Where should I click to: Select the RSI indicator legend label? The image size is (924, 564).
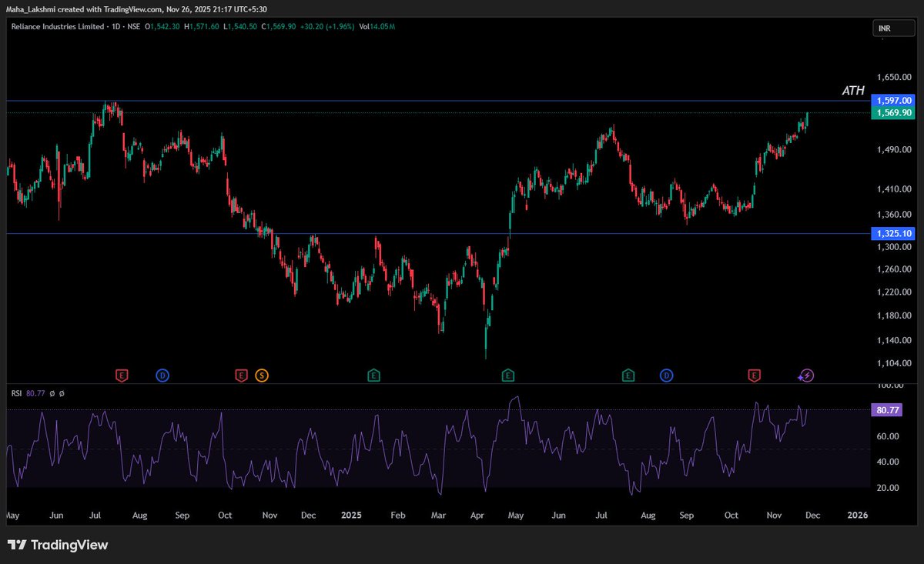16,393
